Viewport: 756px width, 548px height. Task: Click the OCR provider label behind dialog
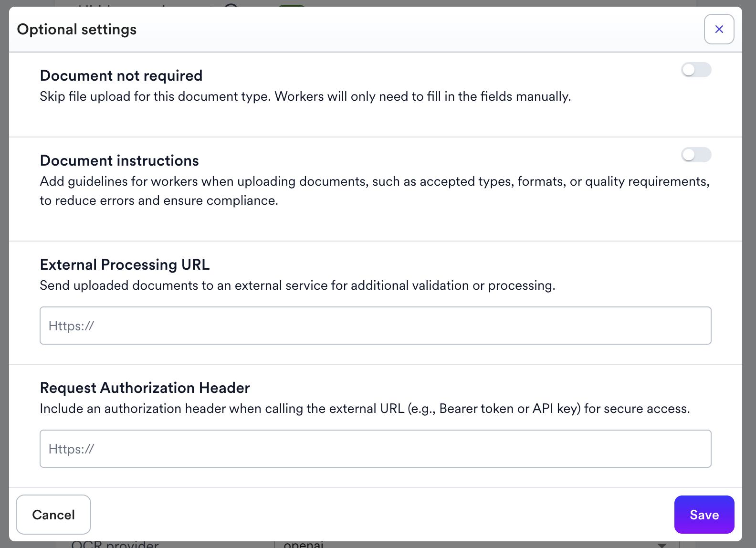pyautogui.click(x=115, y=545)
